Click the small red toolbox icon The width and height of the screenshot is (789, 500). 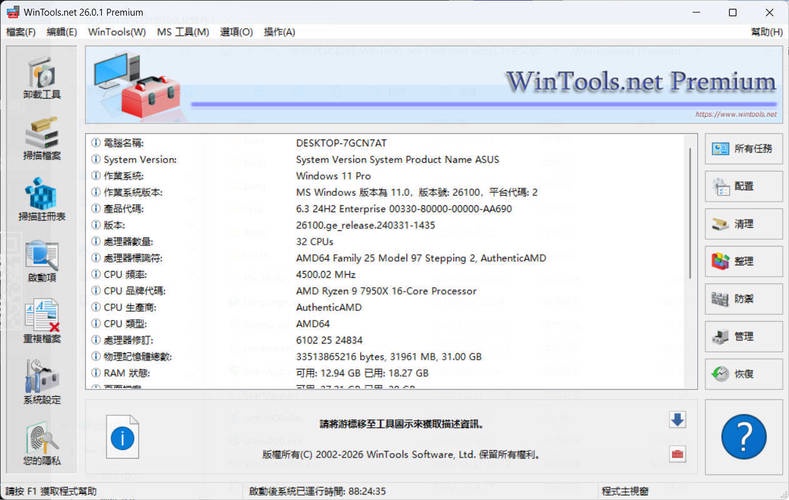pyautogui.click(x=677, y=455)
